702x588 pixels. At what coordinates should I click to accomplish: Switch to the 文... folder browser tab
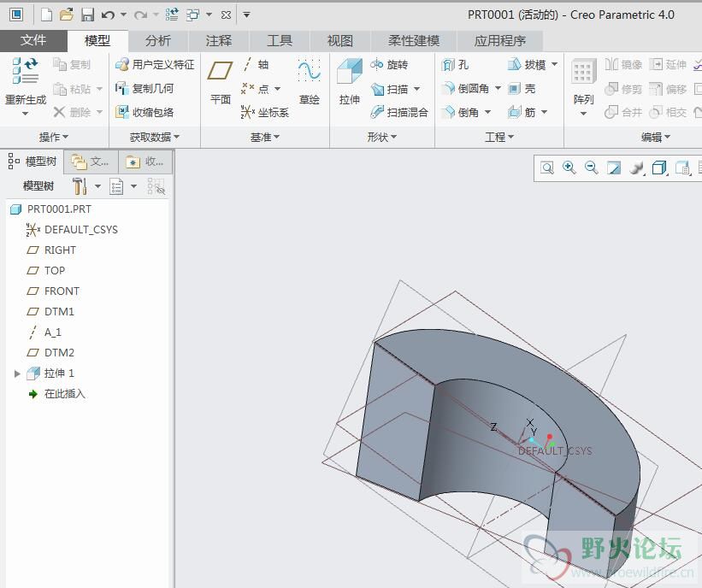[91, 162]
